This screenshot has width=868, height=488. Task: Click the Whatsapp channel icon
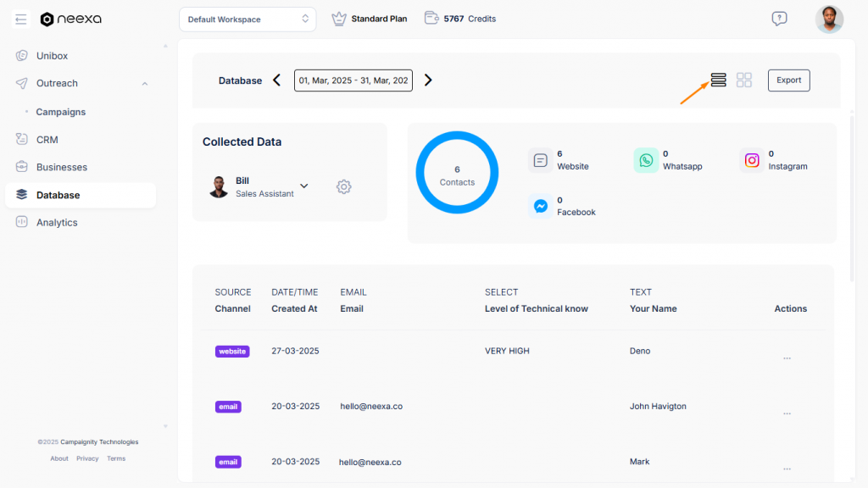click(647, 159)
